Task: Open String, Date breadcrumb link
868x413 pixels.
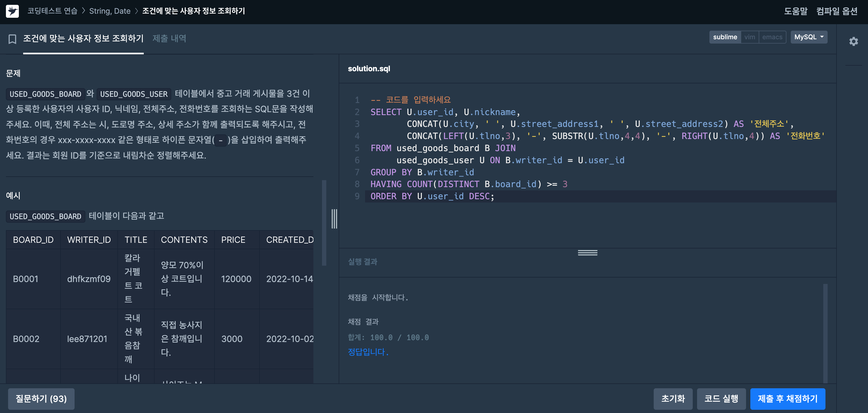Action: click(x=110, y=11)
